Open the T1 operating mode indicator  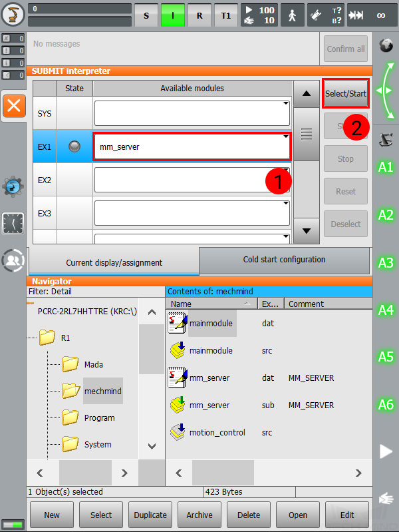point(226,15)
